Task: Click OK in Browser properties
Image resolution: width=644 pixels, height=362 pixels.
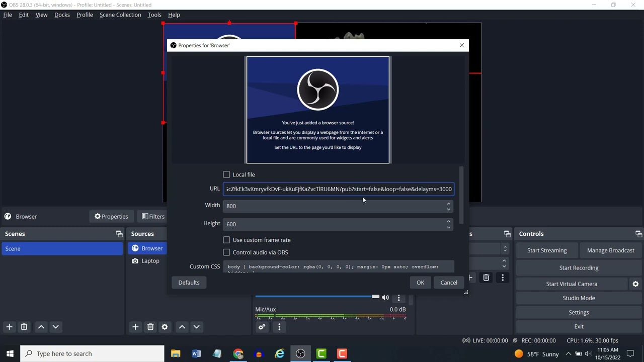Action: pos(421,283)
